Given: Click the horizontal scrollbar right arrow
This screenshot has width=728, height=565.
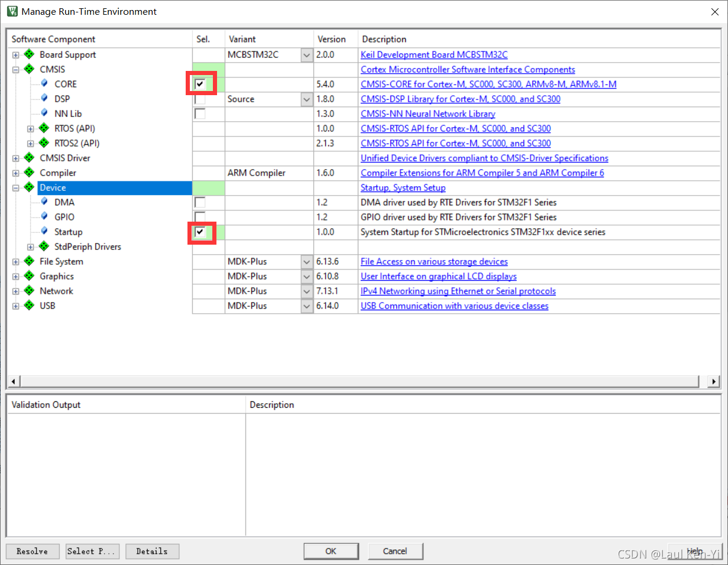Looking at the screenshot, I should (x=714, y=381).
